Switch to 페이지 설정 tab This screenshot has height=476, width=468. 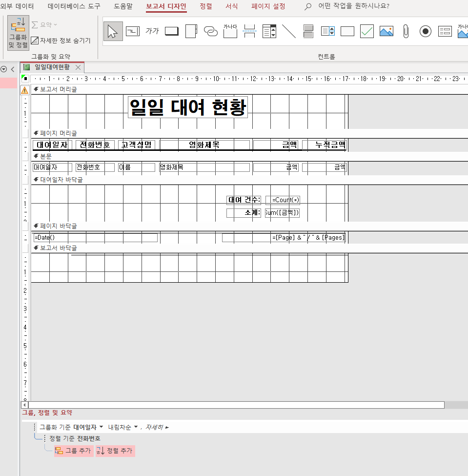[268, 6]
